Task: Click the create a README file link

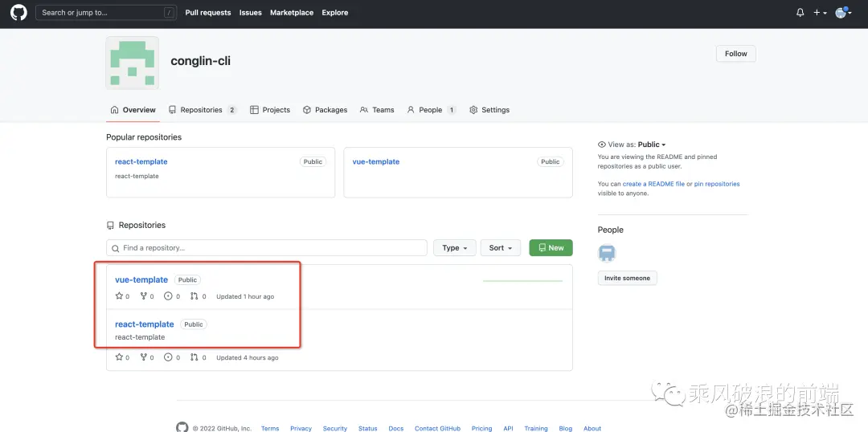Action: tap(653, 184)
